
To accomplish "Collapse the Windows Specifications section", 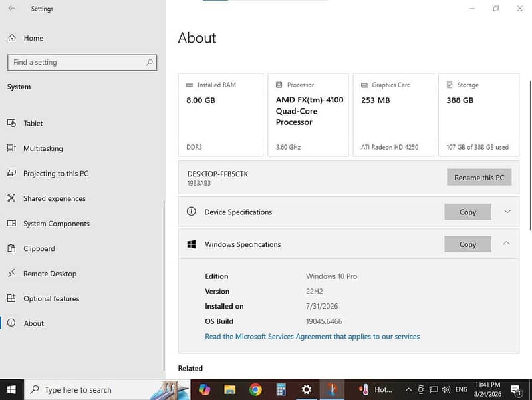I will (x=507, y=243).
